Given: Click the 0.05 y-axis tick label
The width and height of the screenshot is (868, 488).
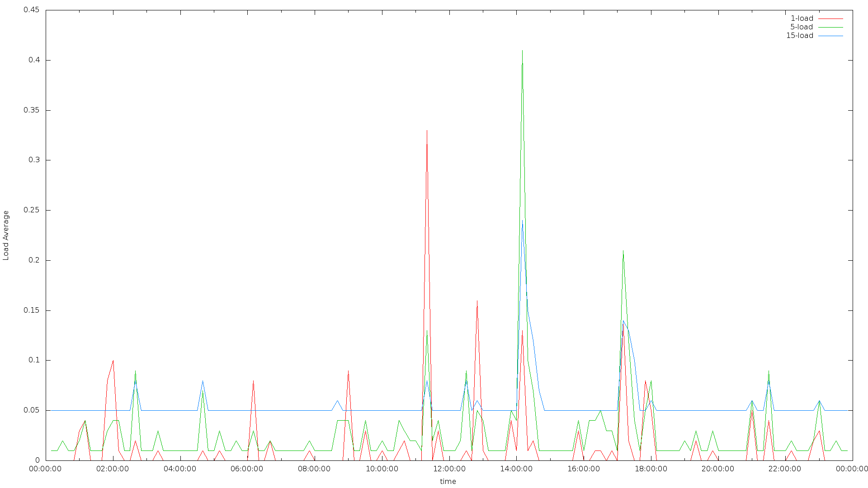Looking at the screenshot, I should pos(31,410).
